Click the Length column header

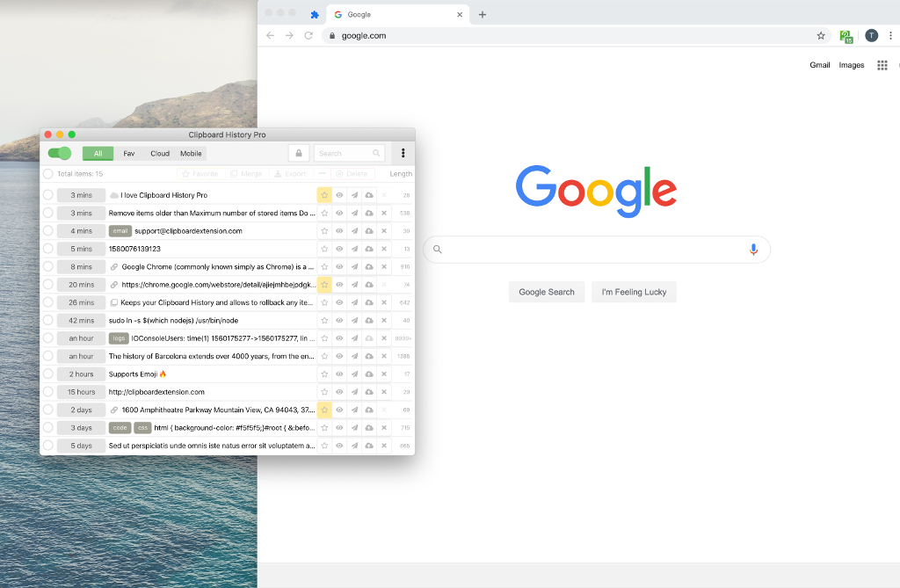click(x=401, y=174)
